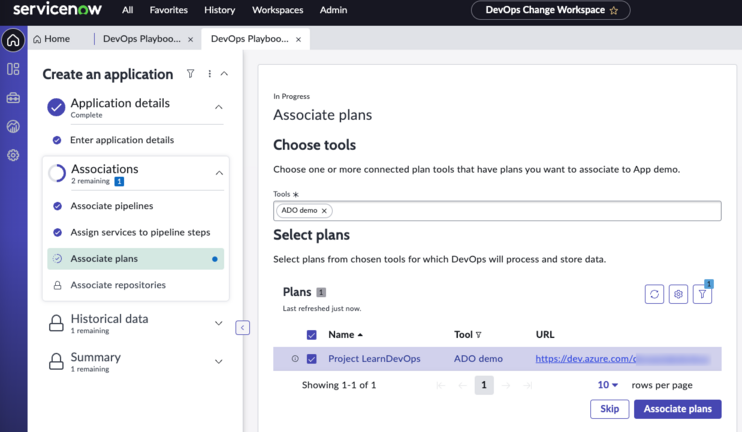This screenshot has width=742, height=432.
Task: Click the Historical data lock icon
Action: pos(56,323)
